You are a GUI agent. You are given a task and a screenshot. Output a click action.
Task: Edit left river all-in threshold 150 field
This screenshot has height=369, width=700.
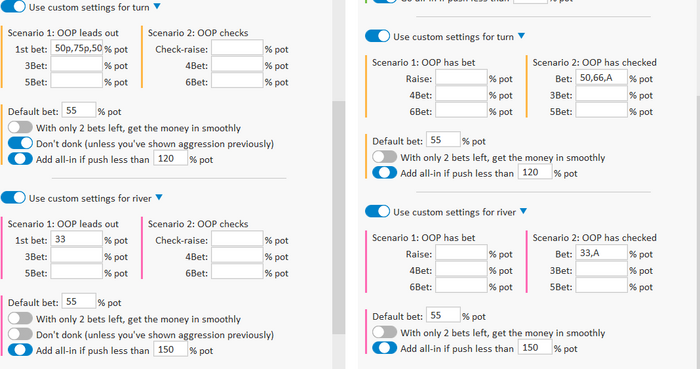pos(171,350)
